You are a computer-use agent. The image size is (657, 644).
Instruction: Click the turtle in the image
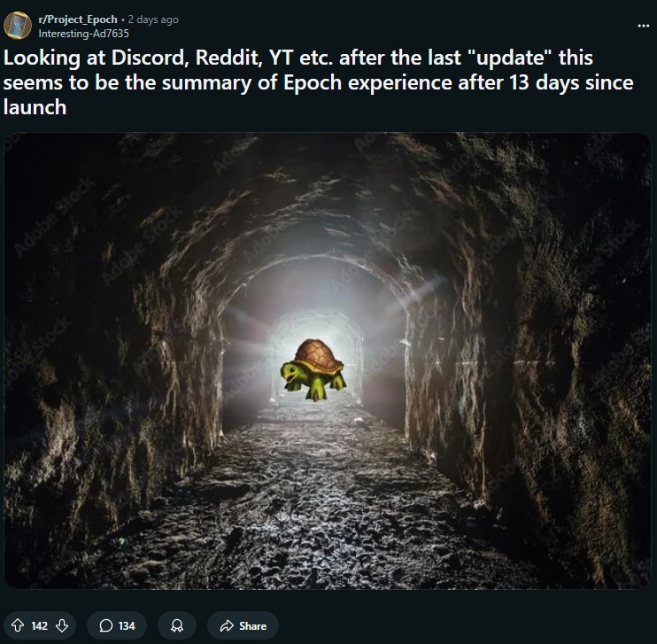point(313,369)
